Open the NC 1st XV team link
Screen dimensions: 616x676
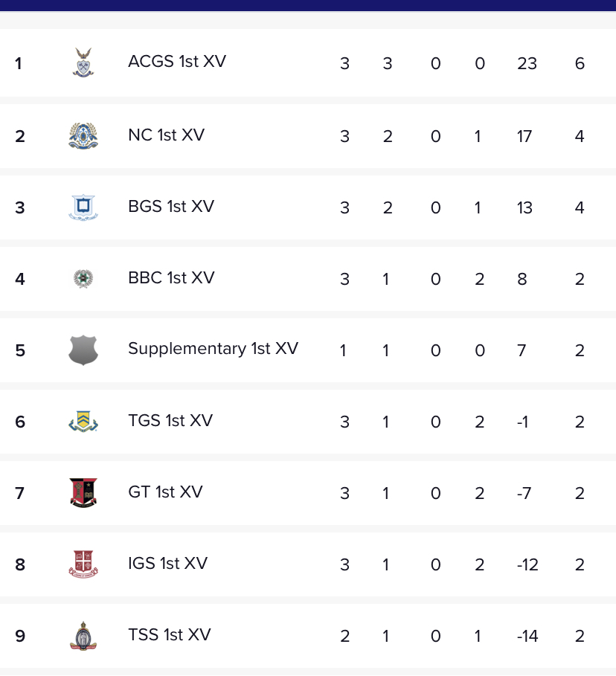click(x=166, y=135)
